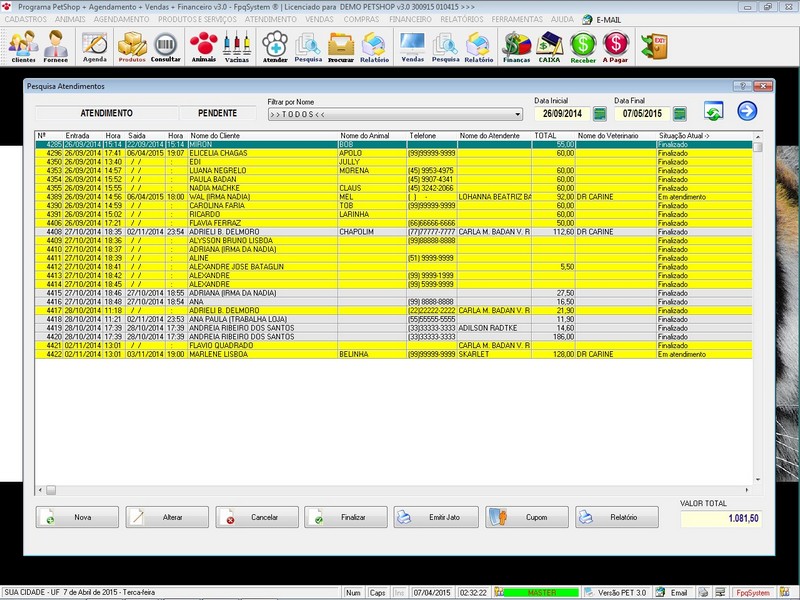Click the Cupom button
Screen dimensions: 800x600
(527, 517)
